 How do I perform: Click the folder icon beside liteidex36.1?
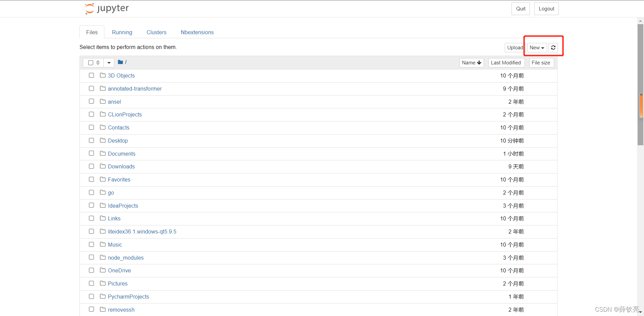point(103,231)
